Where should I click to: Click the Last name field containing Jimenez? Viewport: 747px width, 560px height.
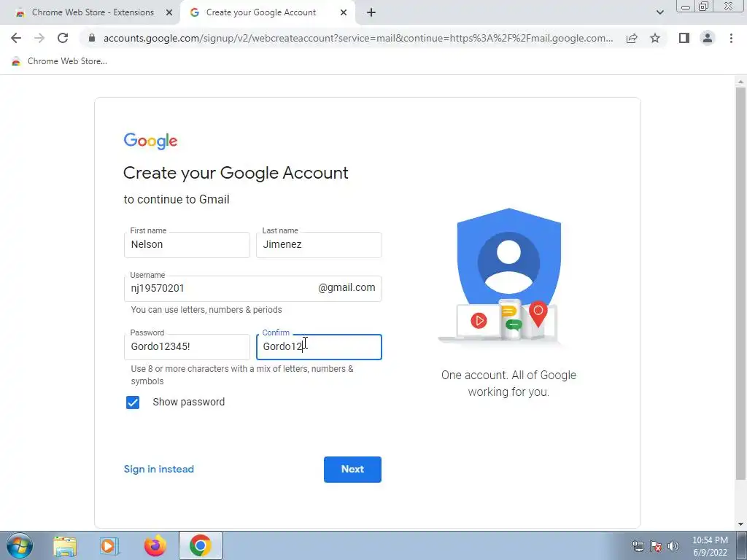coord(319,245)
